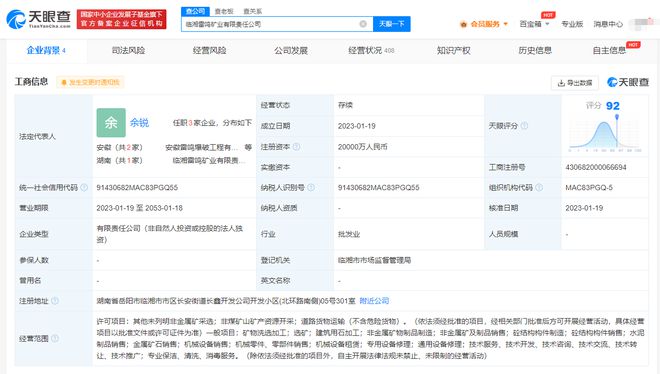Click the info icon beside 注册地址

(55, 301)
